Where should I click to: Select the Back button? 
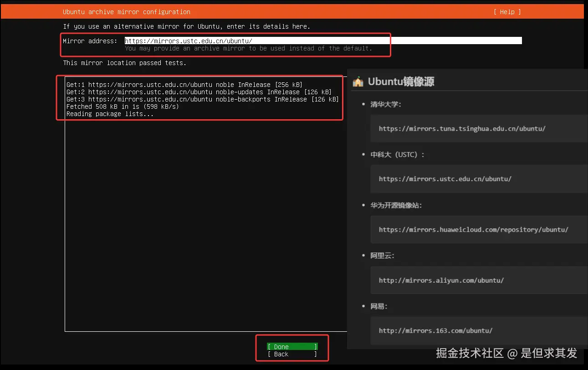tap(292, 354)
